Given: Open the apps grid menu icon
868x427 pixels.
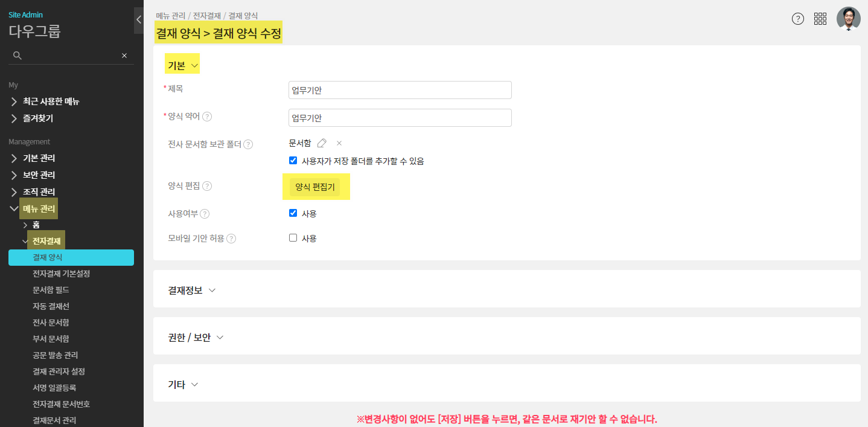Looking at the screenshot, I should pyautogui.click(x=820, y=19).
